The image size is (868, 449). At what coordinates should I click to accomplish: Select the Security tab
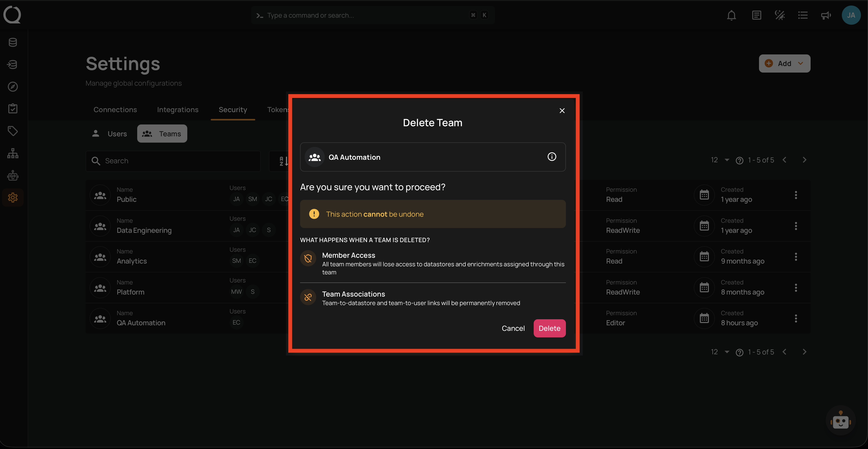tap(233, 110)
